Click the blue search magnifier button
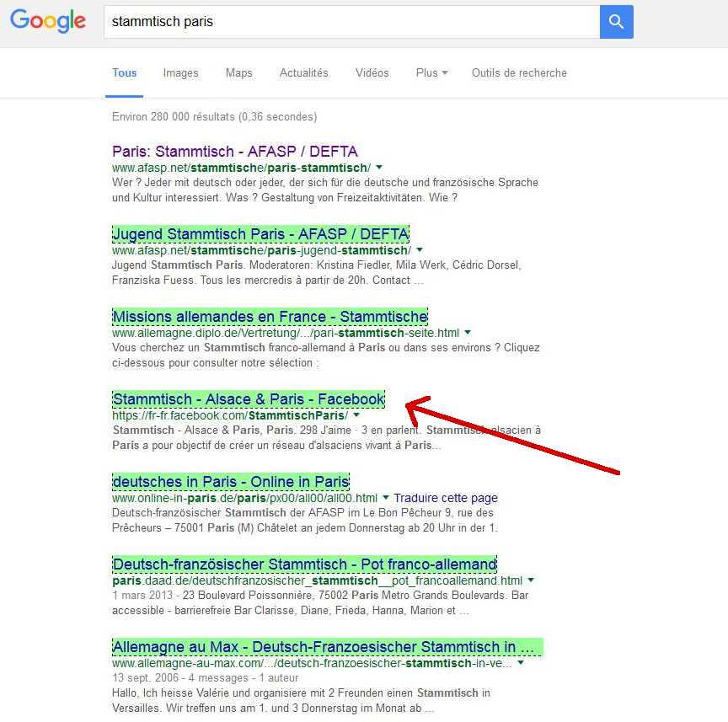The image size is (728, 722). (x=616, y=22)
